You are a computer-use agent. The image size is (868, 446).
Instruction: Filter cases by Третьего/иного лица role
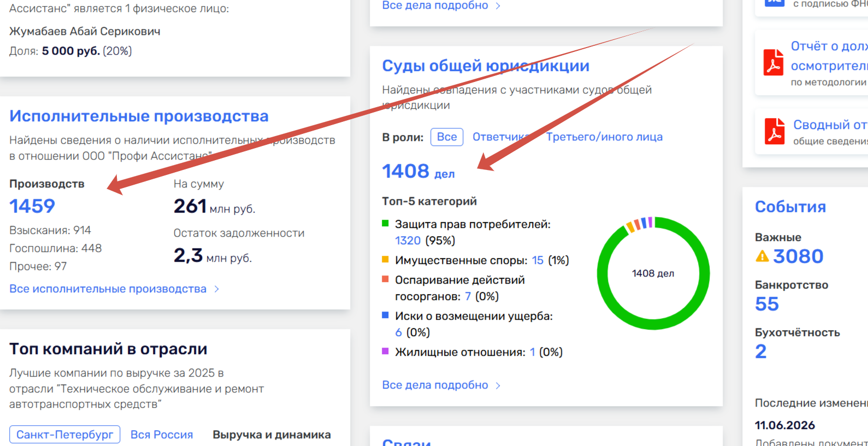click(604, 137)
